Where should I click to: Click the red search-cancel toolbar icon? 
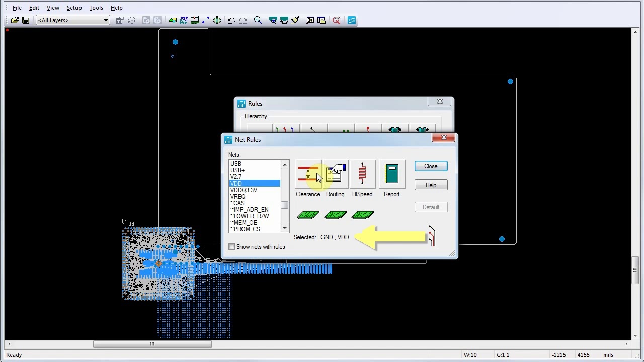coord(337,20)
